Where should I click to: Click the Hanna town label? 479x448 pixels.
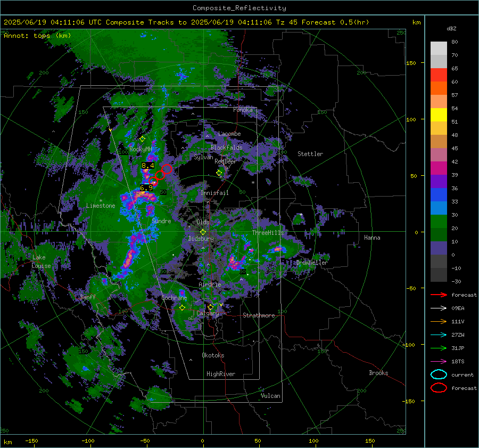372,238
